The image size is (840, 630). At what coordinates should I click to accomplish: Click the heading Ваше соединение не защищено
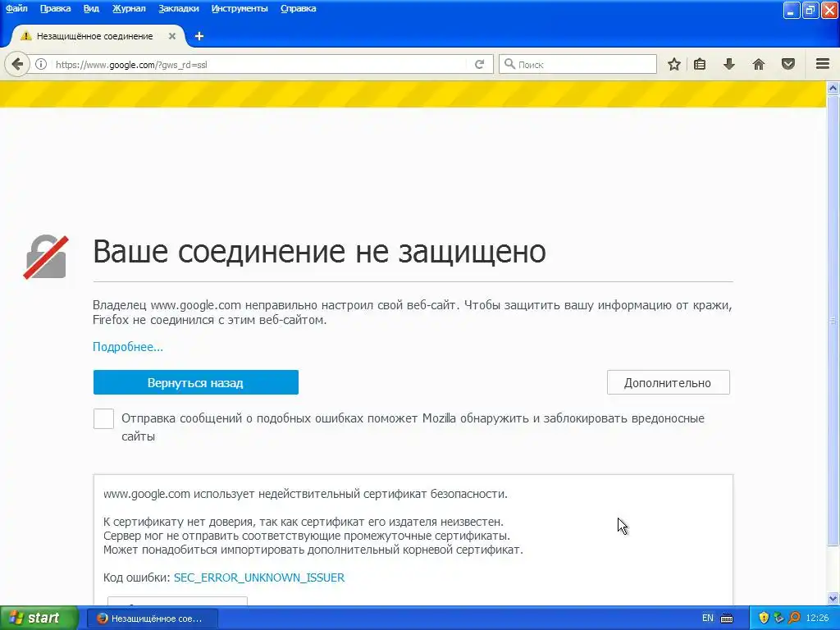tap(319, 251)
